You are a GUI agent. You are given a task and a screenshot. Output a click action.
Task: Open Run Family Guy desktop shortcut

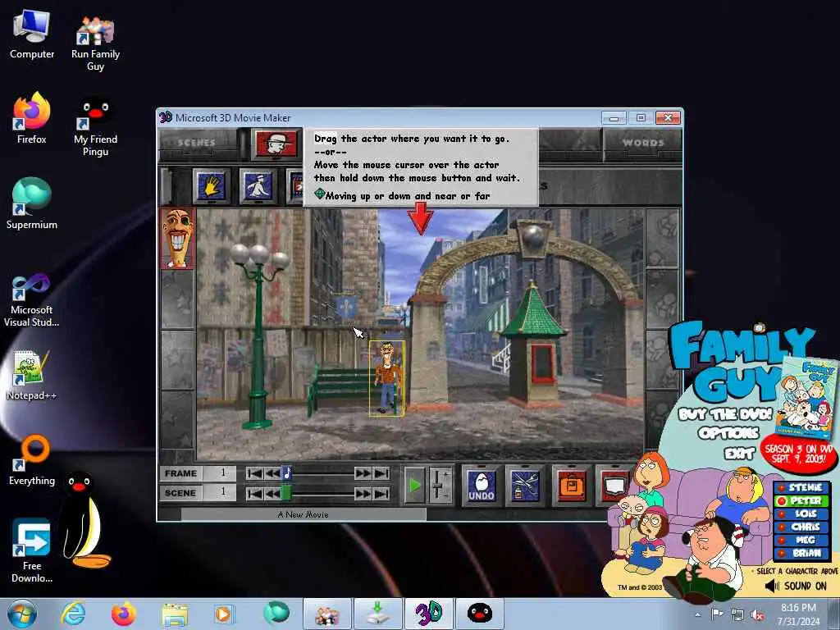pos(95,42)
